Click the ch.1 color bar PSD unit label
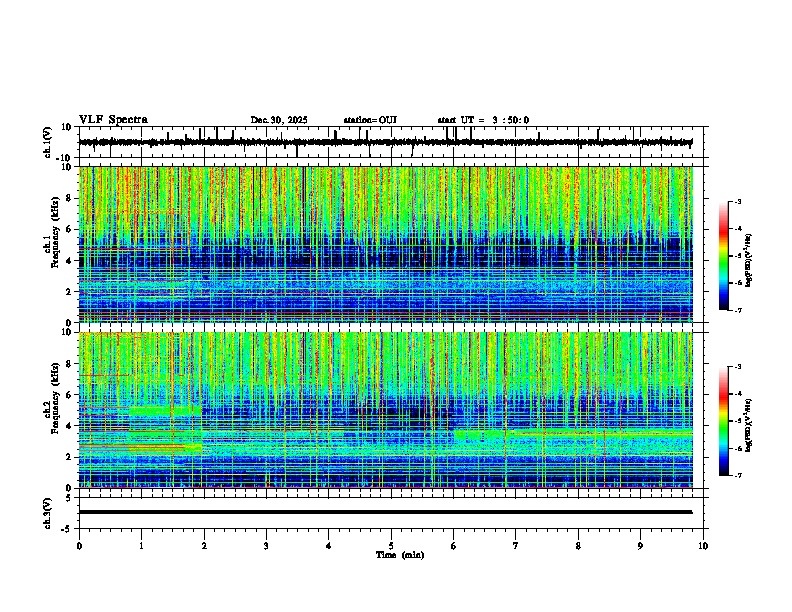Screen dimensions: 792x612 pyautogui.click(x=749, y=260)
